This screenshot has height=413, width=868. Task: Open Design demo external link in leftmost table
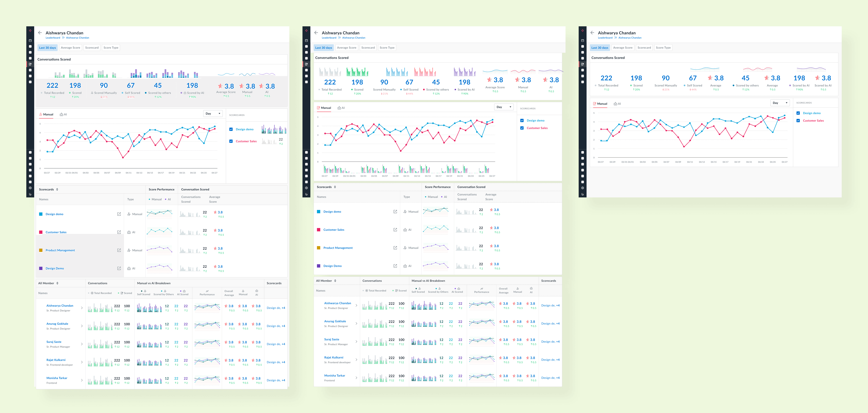[119, 214]
